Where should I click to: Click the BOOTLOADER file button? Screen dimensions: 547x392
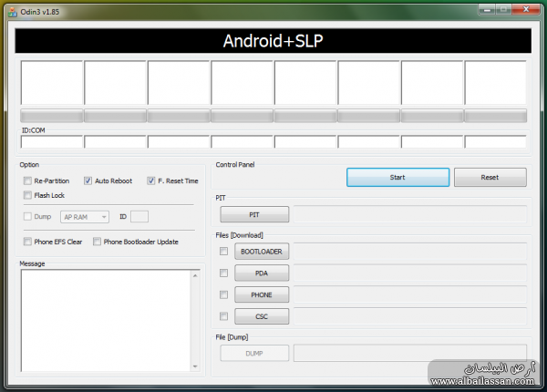tap(262, 252)
